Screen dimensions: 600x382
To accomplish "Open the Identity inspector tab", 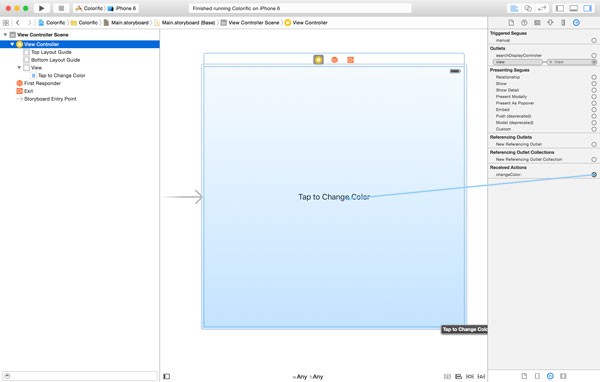I will [x=537, y=23].
